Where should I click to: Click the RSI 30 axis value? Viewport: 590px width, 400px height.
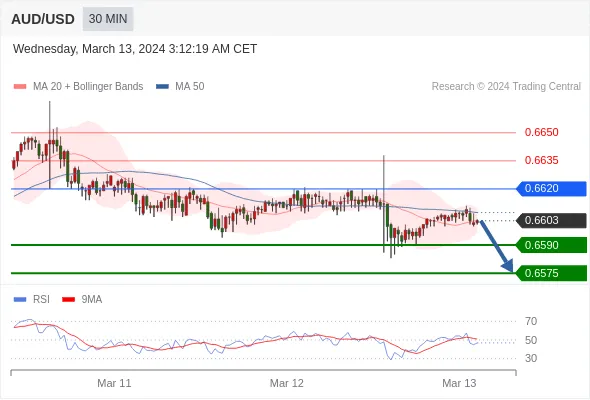(x=531, y=358)
